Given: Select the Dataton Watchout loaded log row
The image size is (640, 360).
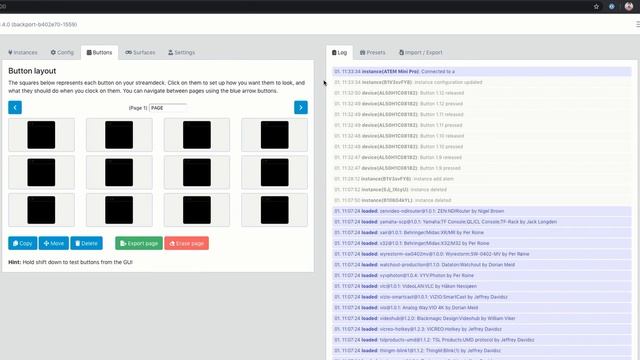Looking at the screenshot, I should pyautogui.click(x=482, y=265).
